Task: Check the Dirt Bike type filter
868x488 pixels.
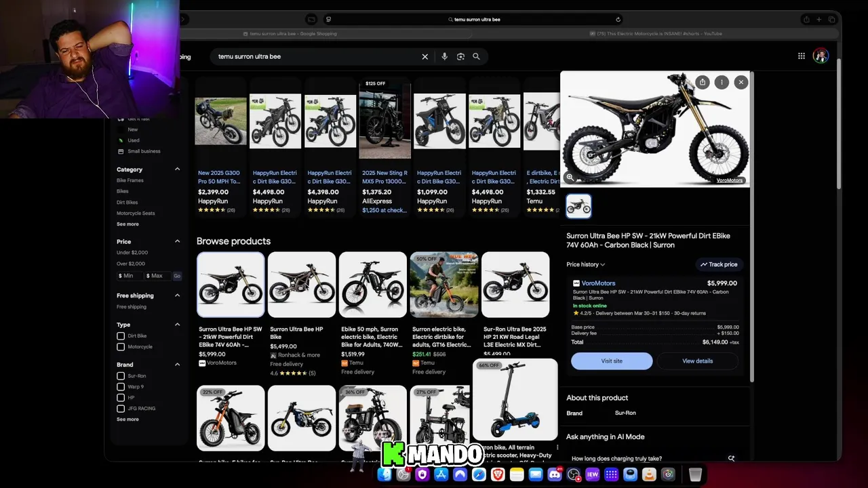Action: pos(121,336)
